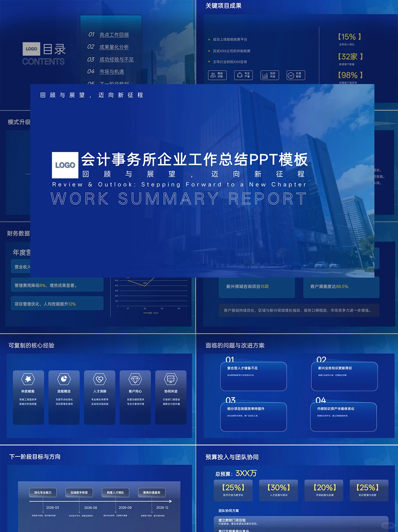
Task: Click the 总预算 3XX万 text
Action: (x=236, y=473)
